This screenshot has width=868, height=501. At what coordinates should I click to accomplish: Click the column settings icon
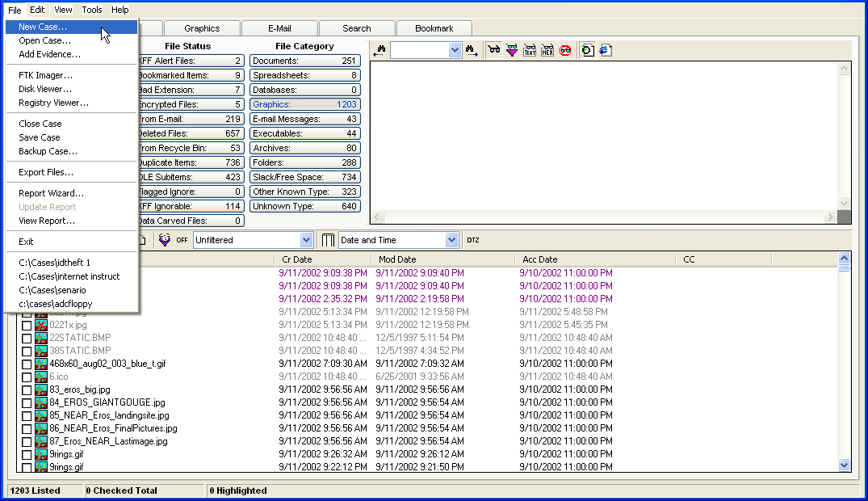point(329,240)
